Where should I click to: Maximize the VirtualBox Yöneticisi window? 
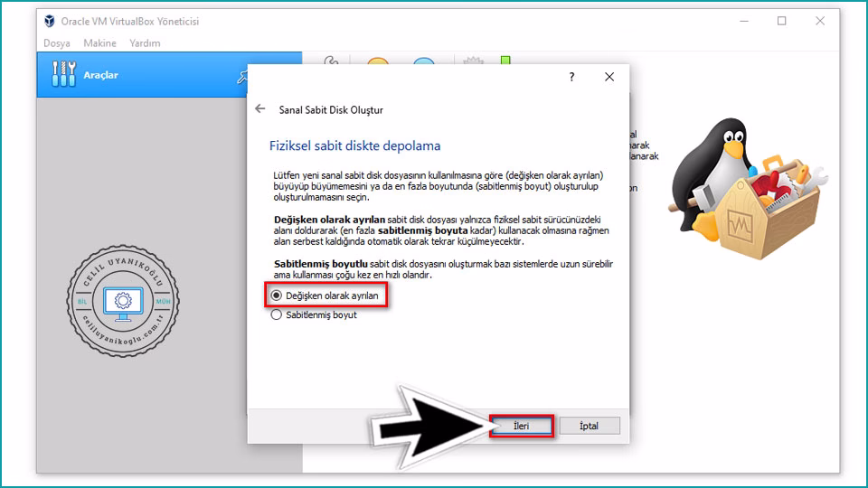(781, 21)
